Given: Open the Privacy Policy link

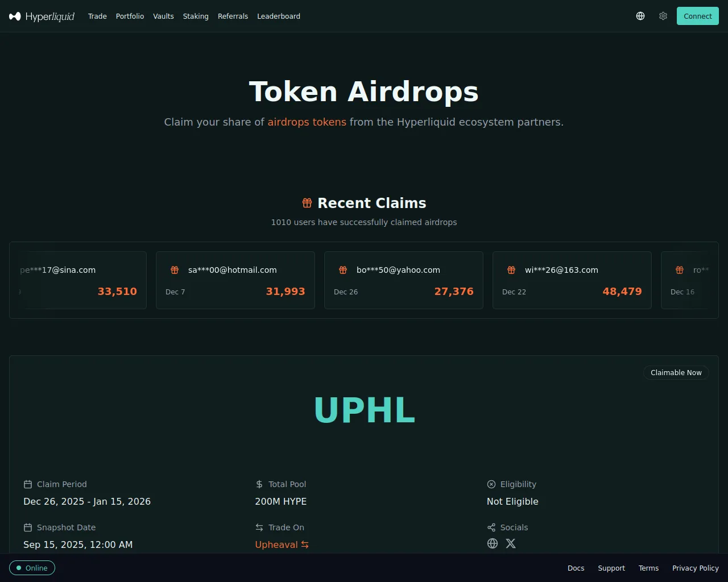Looking at the screenshot, I should click(x=696, y=568).
